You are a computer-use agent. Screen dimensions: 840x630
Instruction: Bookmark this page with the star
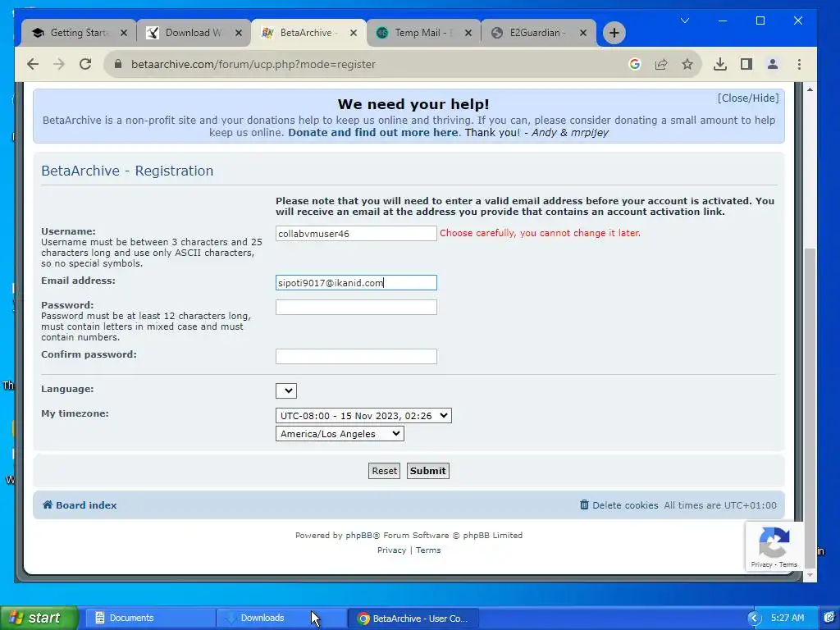coord(687,64)
